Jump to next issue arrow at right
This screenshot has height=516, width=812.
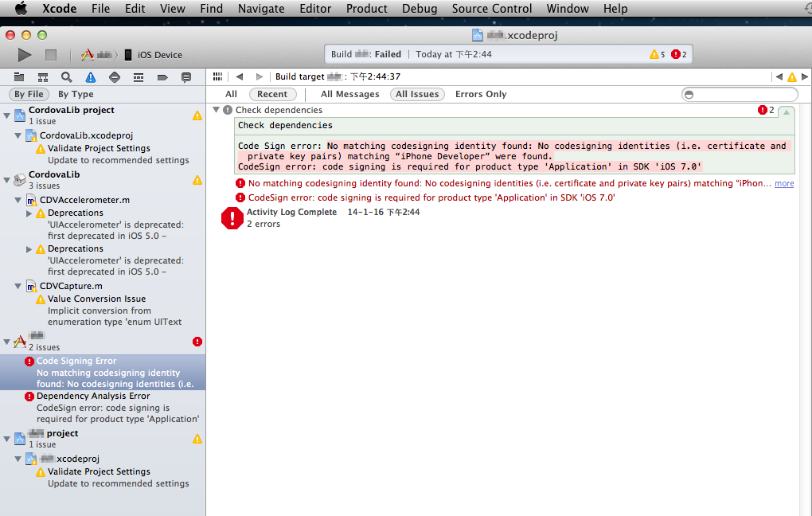click(805, 76)
